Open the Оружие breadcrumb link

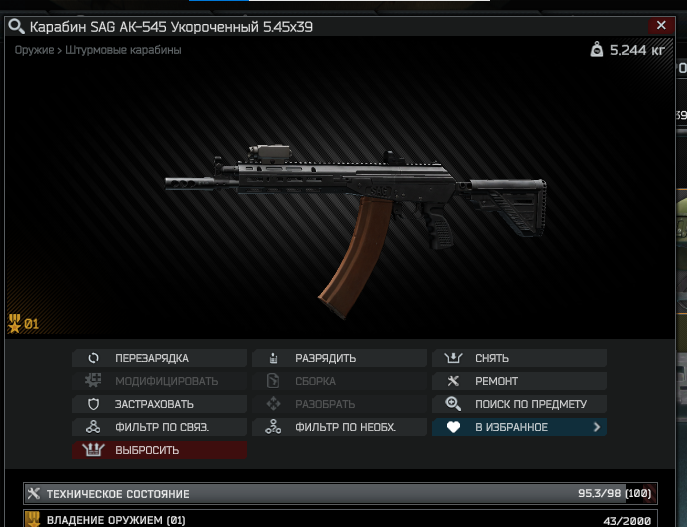pyautogui.click(x=34, y=50)
